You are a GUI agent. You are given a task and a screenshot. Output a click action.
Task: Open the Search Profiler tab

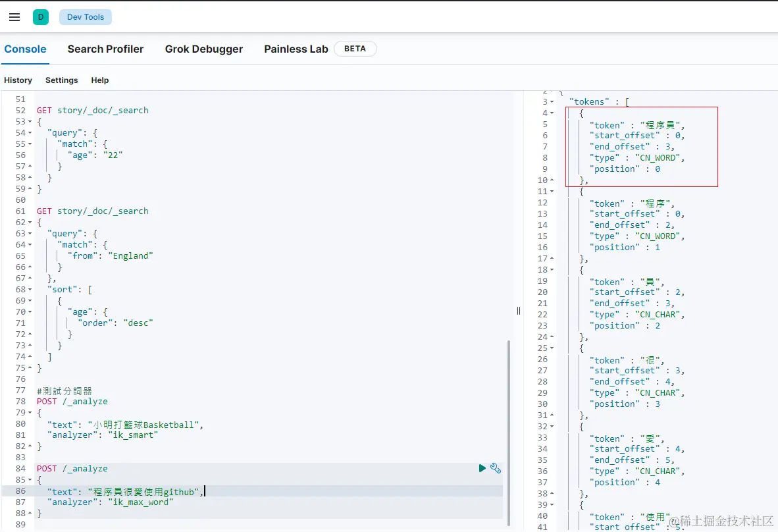(106, 49)
